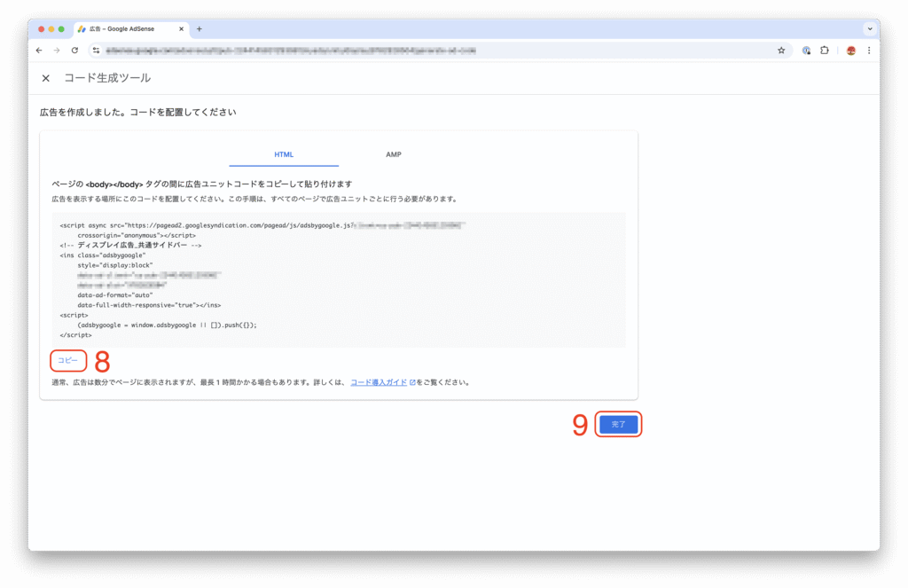
Task: Click the macOS green fullscreen button
Action: (x=61, y=29)
